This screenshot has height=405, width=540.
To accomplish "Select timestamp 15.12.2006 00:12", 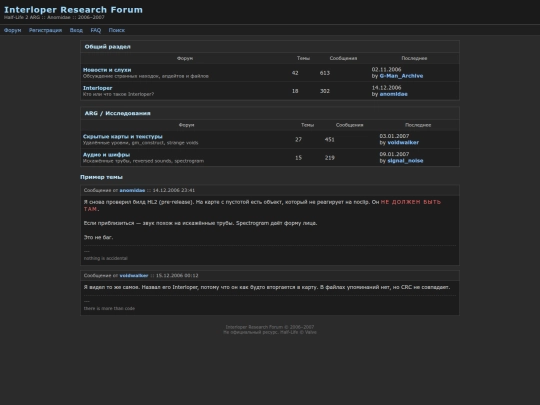I will click(177, 276).
